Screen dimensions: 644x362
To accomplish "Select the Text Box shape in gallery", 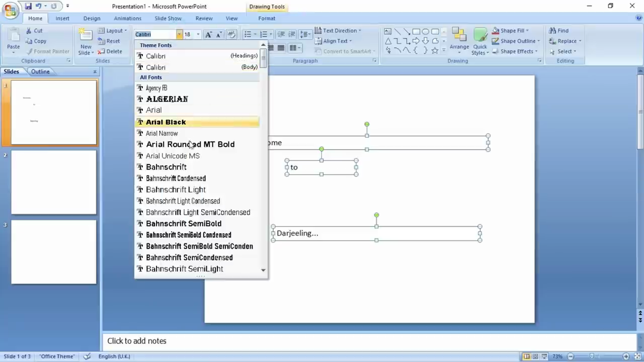I will point(388,31).
